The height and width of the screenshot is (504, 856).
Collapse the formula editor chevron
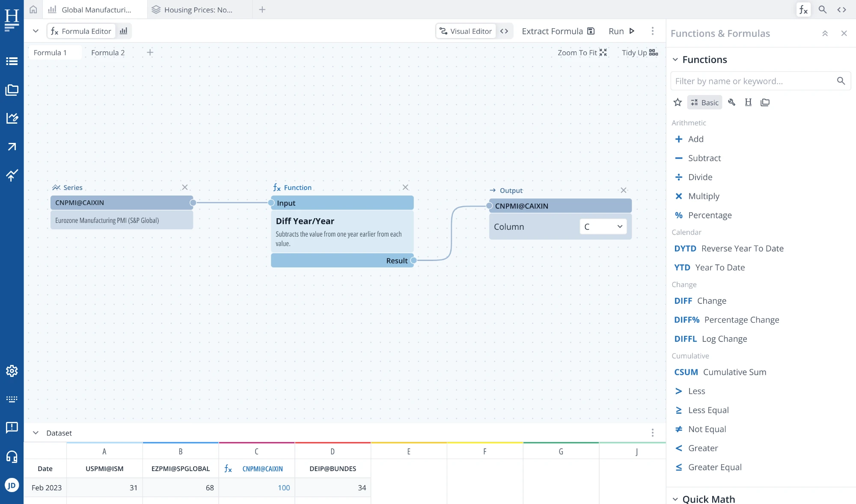click(36, 31)
